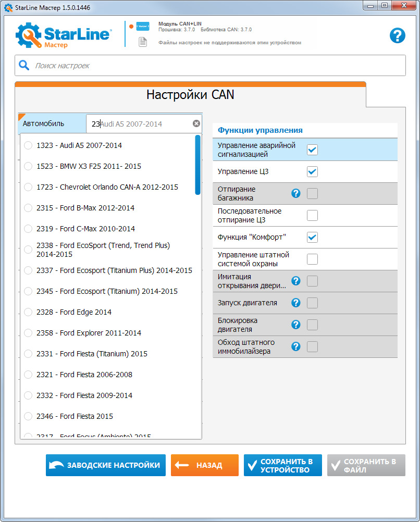Open help for Блокировка двигателя
The height and width of the screenshot is (522, 420).
(296, 325)
